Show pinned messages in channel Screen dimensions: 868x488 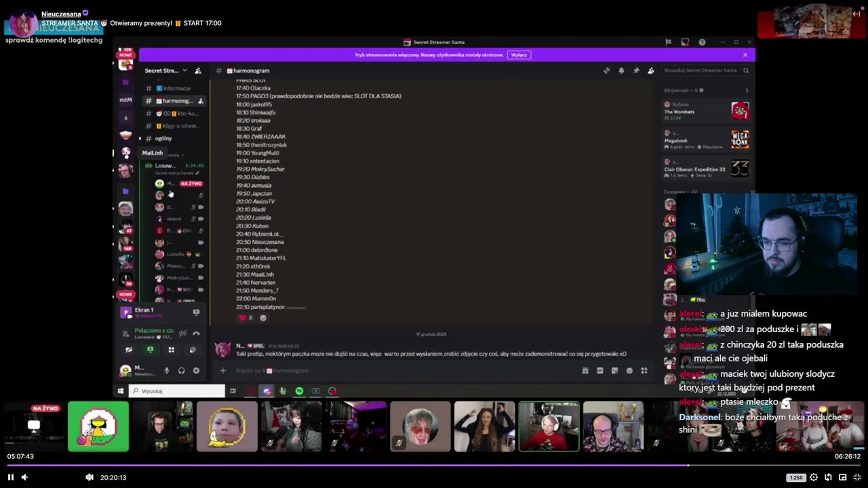[x=636, y=70]
